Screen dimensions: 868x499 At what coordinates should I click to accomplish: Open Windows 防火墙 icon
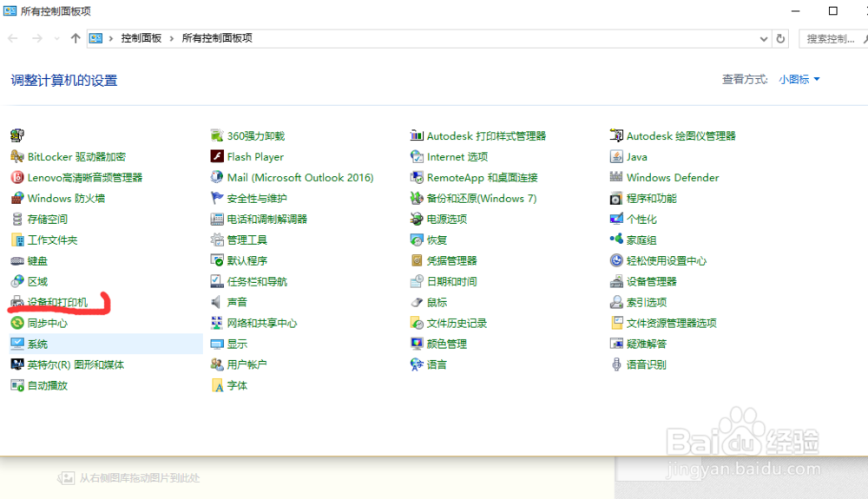[x=17, y=198]
